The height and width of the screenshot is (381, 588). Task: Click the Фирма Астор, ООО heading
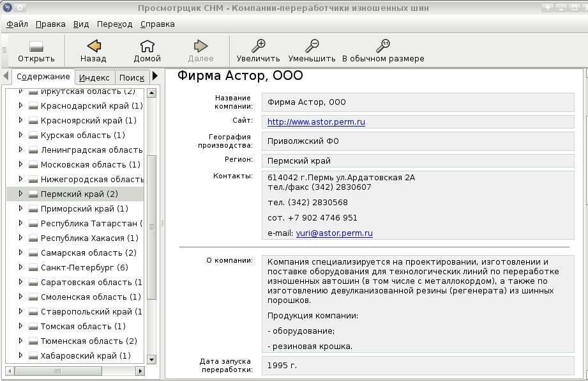[x=240, y=75]
